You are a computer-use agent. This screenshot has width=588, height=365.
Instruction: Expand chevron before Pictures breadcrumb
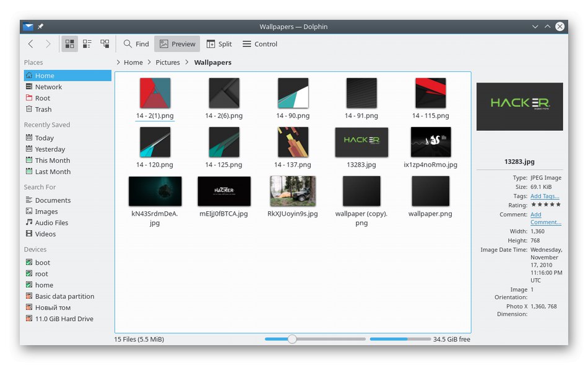[149, 63]
